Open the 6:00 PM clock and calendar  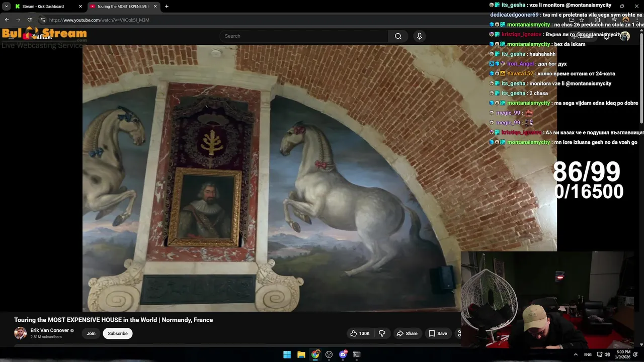click(623, 354)
